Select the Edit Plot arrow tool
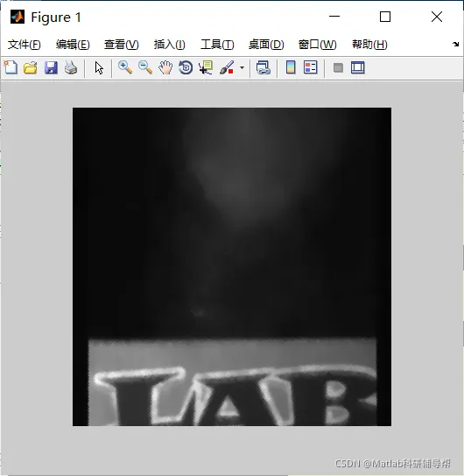464x476 pixels. pos(99,67)
